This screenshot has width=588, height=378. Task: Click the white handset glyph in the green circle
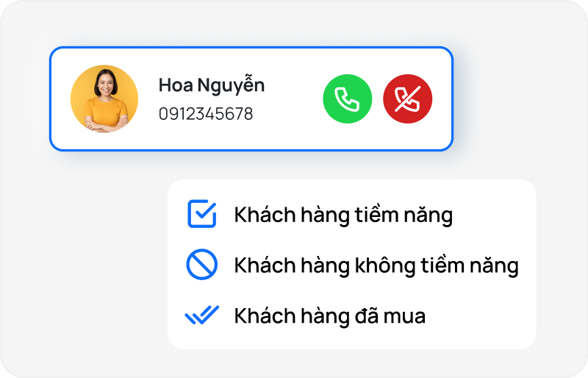(x=347, y=99)
